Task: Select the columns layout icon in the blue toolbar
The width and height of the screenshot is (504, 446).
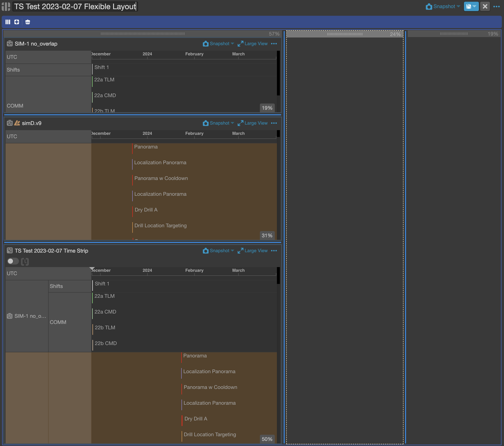Action: [8, 22]
